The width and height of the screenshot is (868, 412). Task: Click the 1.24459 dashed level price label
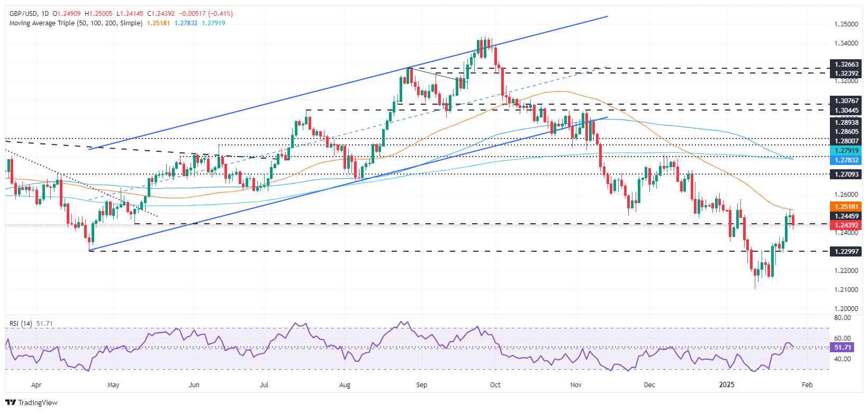point(847,216)
